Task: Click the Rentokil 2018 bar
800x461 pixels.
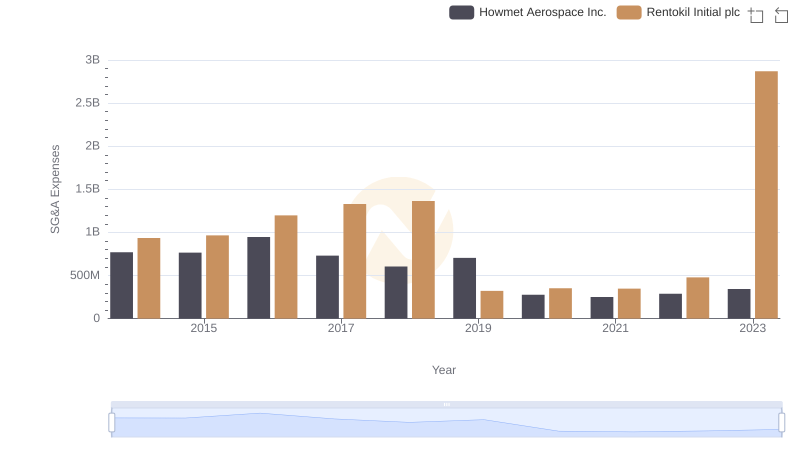Action: [x=423, y=260]
